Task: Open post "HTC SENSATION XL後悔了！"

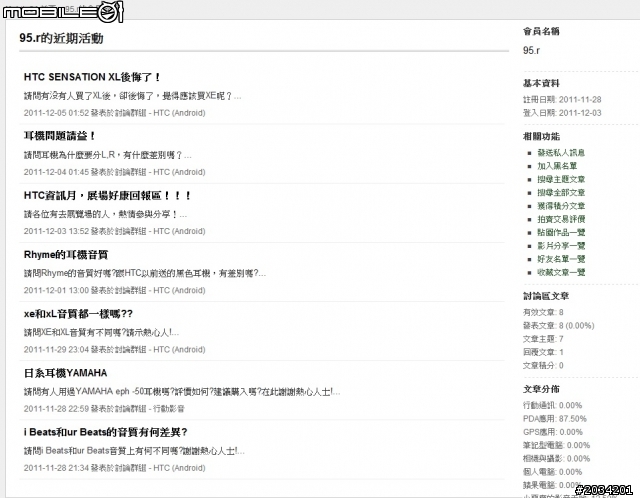Action: click(92, 77)
